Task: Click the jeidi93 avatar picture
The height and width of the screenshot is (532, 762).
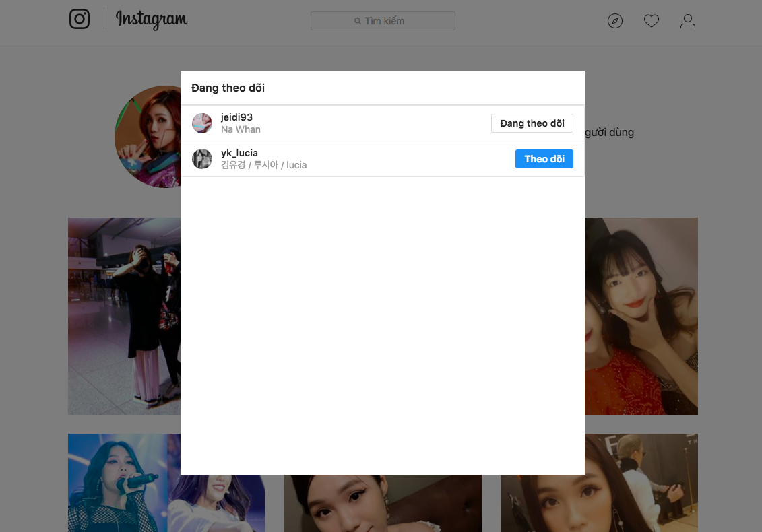Action: (x=202, y=123)
